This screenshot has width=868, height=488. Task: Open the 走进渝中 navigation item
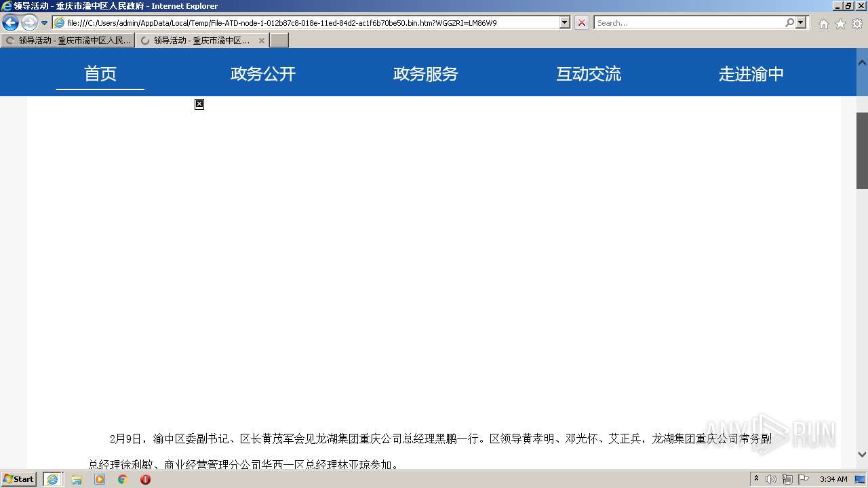coord(751,73)
